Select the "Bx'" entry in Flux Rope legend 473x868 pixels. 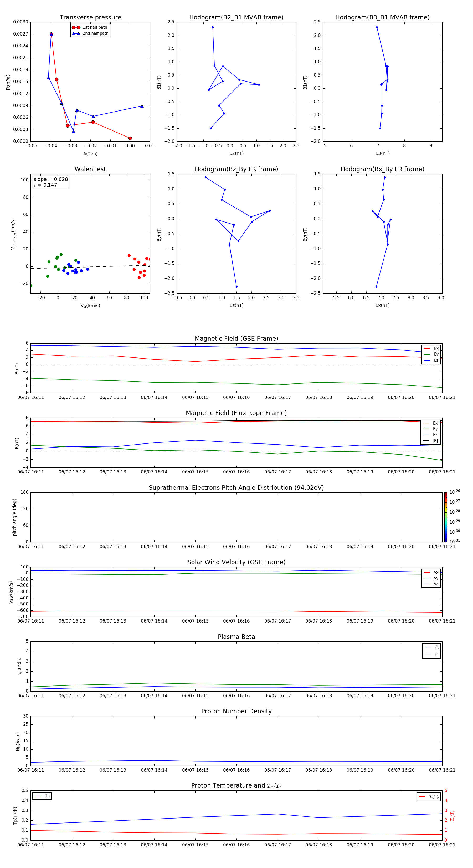(431, 423)
